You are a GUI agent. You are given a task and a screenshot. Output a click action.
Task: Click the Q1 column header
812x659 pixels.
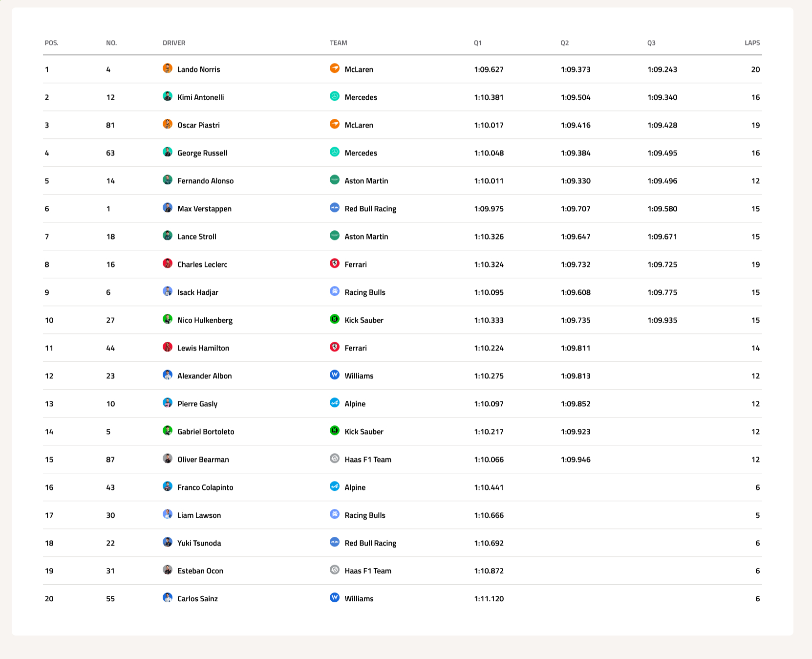pos(478,43)
